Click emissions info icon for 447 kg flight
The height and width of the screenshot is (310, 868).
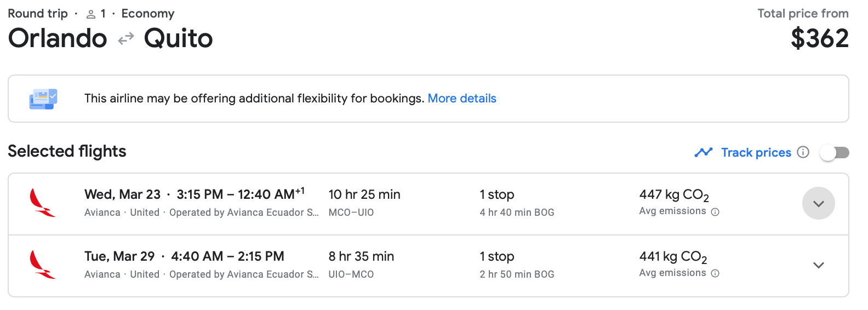coord(715,212)
